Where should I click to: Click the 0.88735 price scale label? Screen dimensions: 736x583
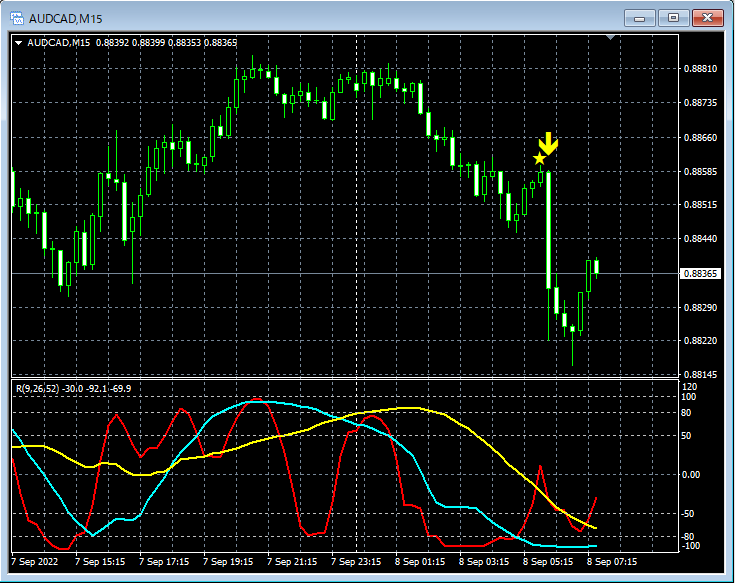point(700,102)
